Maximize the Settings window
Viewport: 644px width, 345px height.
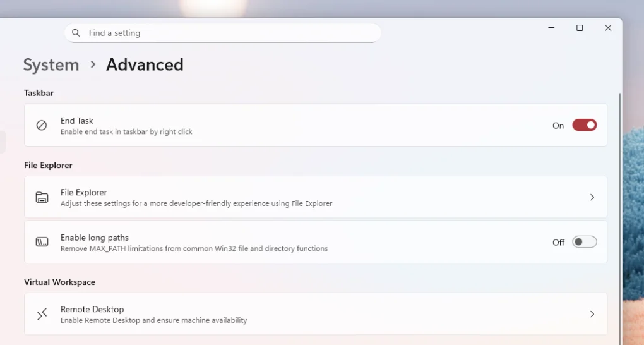pyautogui.click(x=580, y=28)
